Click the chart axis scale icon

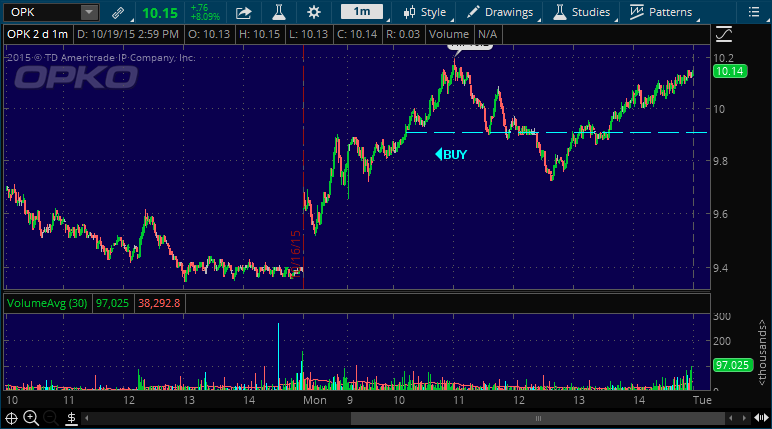tap(724, 34)
